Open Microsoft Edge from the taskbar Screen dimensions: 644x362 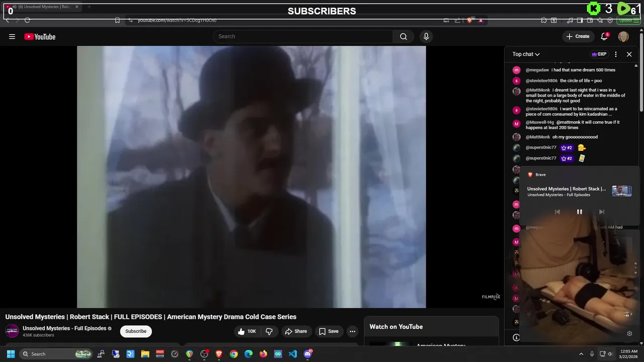[x=249, y=354]
